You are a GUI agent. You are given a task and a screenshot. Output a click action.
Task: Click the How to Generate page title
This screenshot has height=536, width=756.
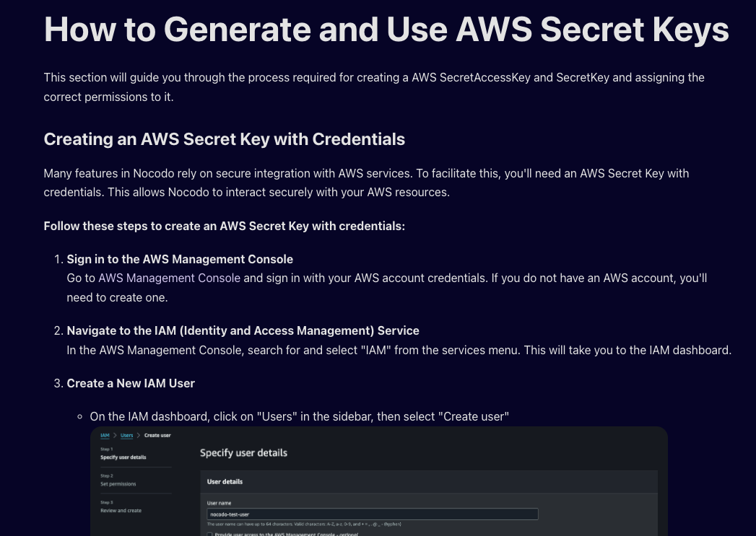coord(386,30)
